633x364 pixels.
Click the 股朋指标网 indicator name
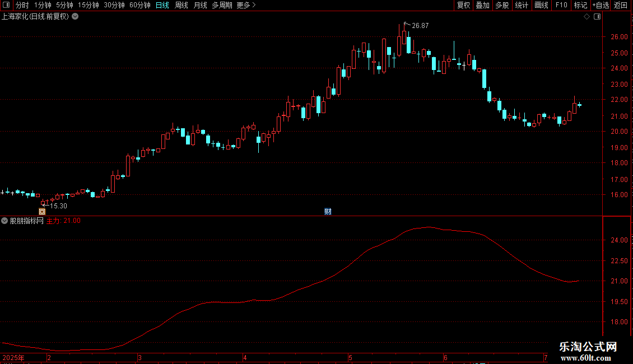(x=27, y=221)
